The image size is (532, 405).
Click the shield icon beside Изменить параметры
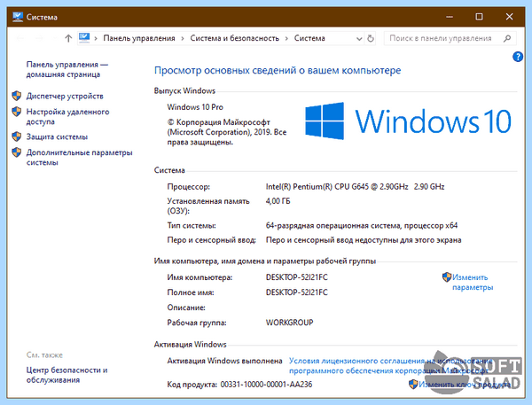click(x=447, y=277)
